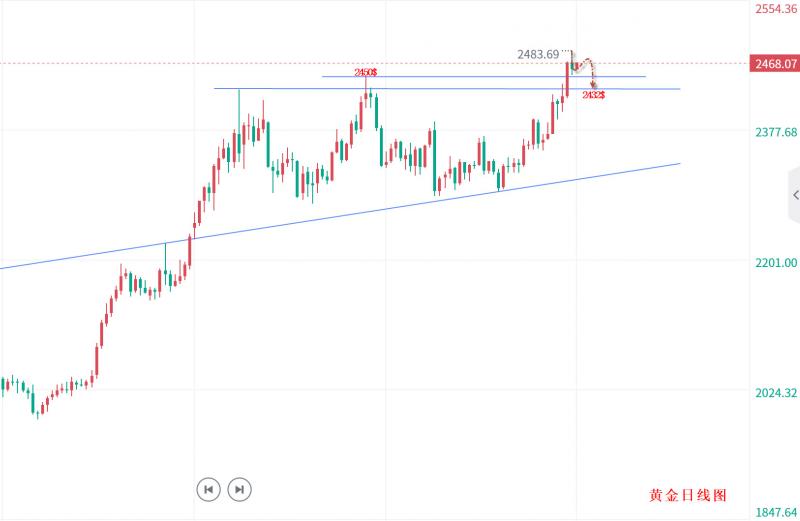
Task: Click the 2024.32 price axis label
Action: click(x=775, y=393)
